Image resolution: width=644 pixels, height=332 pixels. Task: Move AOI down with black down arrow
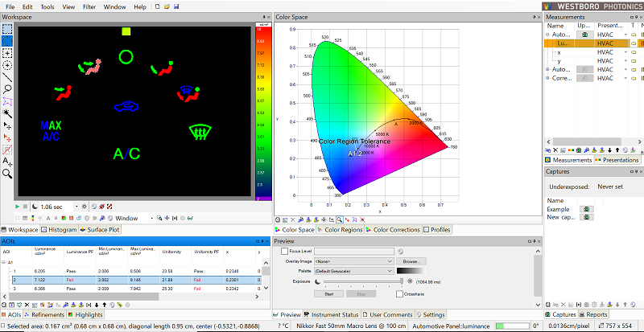[97, 305]
